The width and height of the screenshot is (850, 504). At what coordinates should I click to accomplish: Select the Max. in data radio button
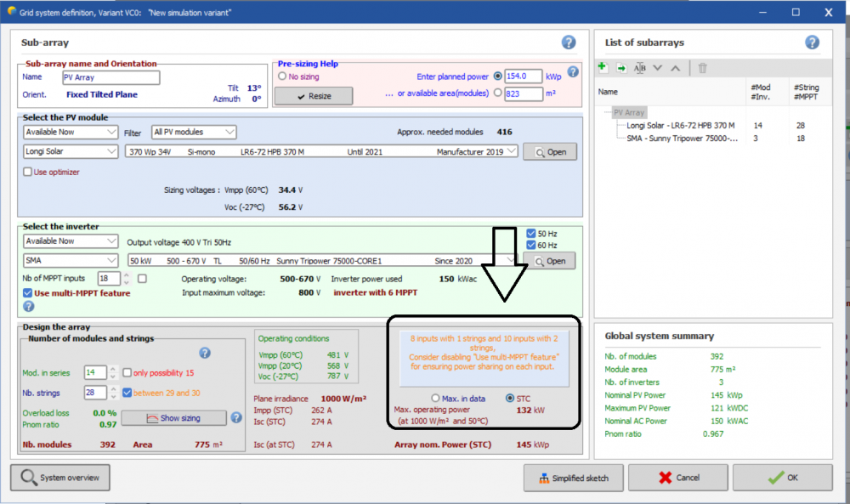436,398
